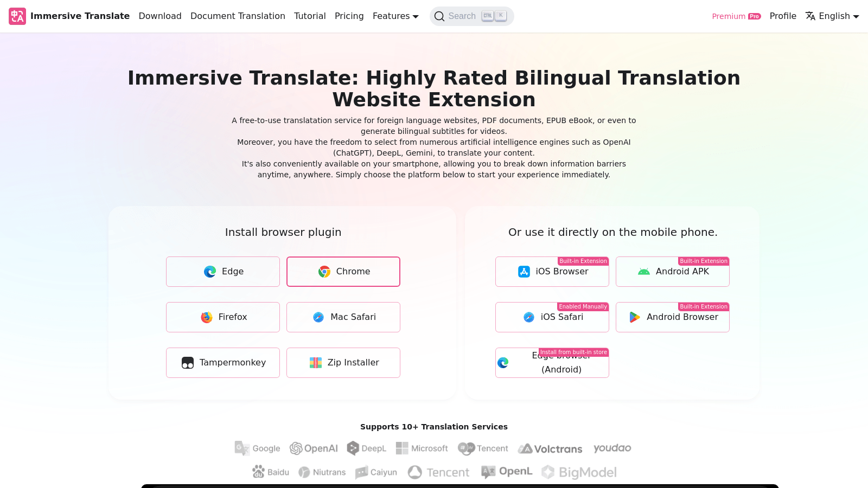Image resolution: width=868 pixels, height=488 pixels.
Task: Click the OpenL service logo
Action: [507, 472]
